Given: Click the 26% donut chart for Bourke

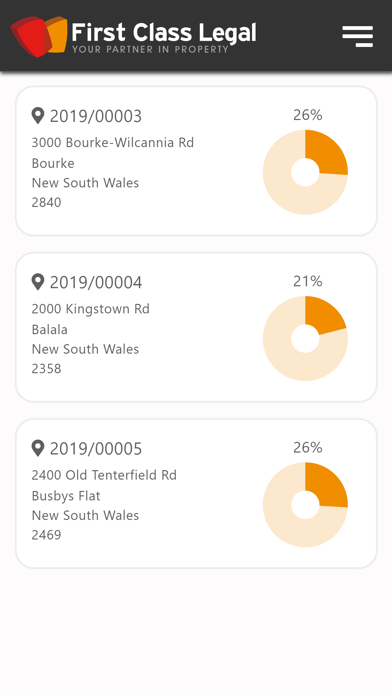Looking at the screenshot, I should (305, 172).
